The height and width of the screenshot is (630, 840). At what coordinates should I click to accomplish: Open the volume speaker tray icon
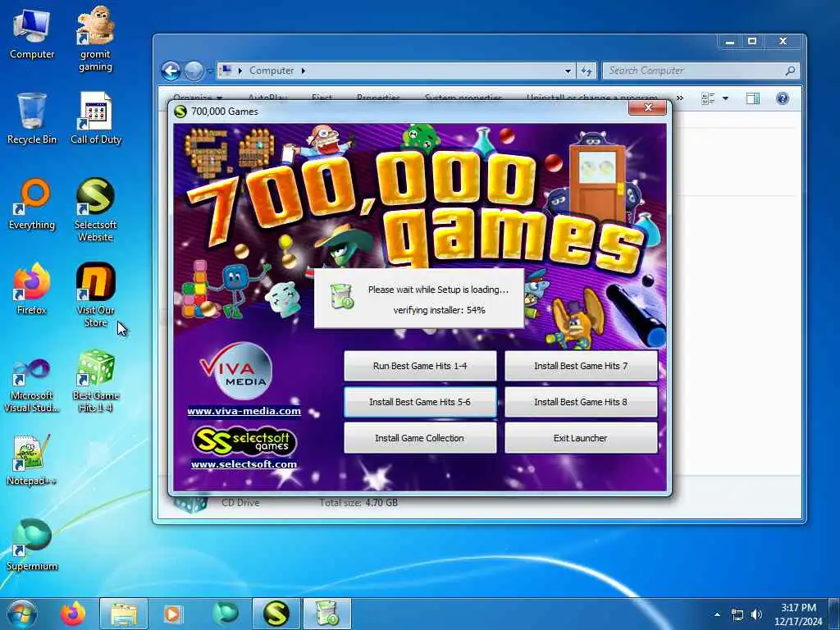756,615
